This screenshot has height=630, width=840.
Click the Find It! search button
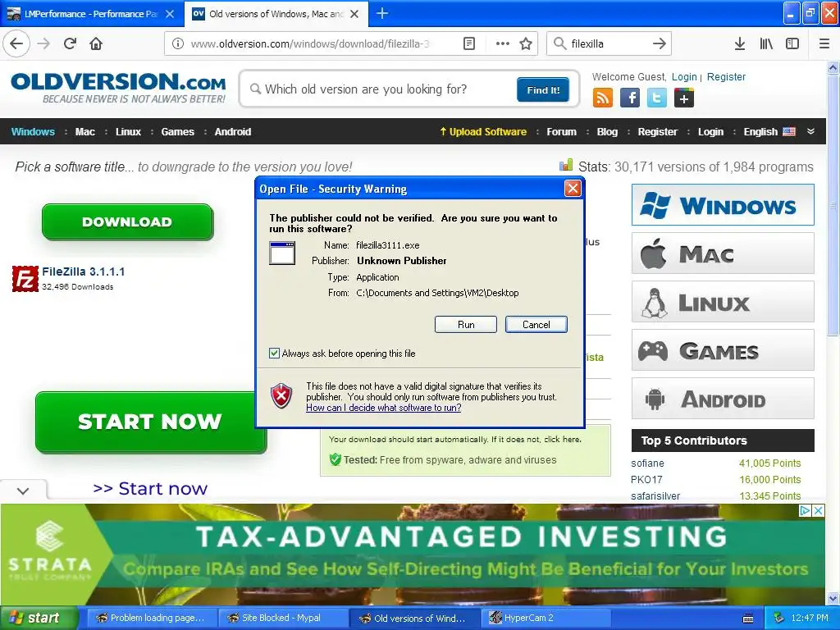click(x=543, y=90)
